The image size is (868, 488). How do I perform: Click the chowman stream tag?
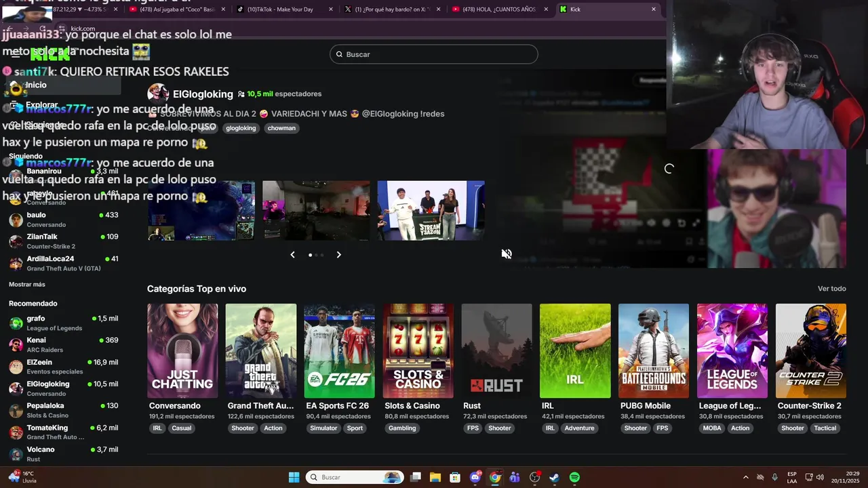tap(281, 128)
